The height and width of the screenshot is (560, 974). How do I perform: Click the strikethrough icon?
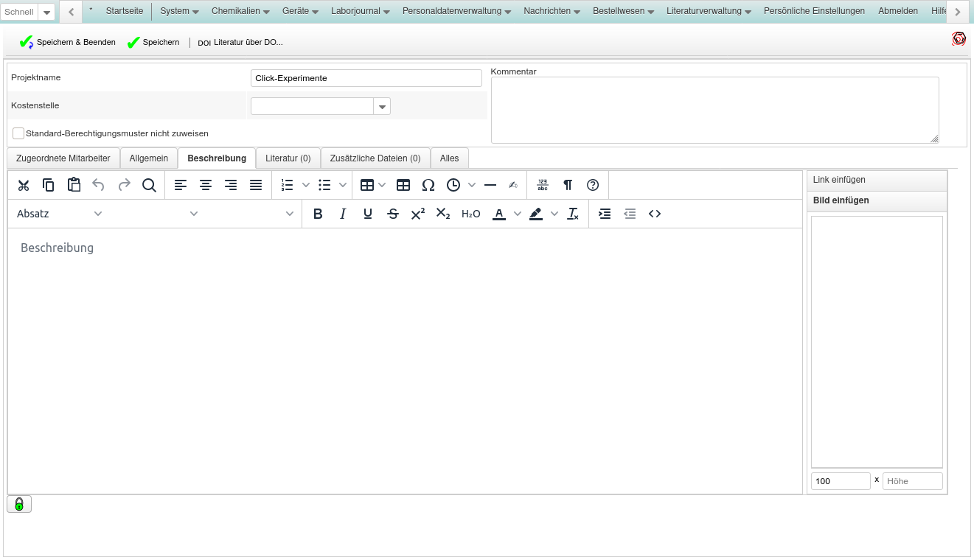393,214
